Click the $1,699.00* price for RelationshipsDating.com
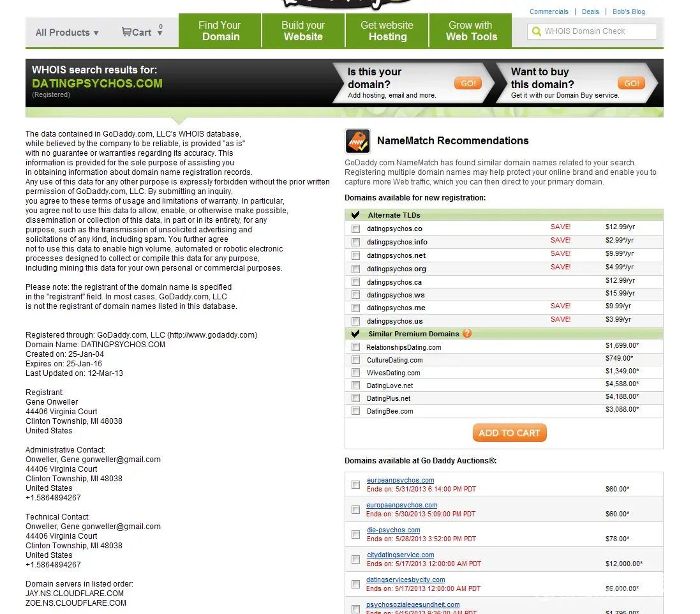 pyautogui.click(x=622, y=346)
